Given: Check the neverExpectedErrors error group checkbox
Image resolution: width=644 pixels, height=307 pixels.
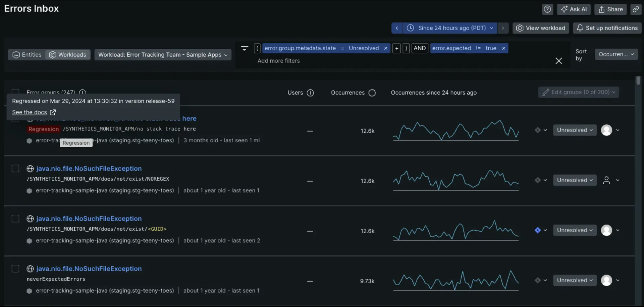Looking at the screenshot, I should (x=15, y=269).
